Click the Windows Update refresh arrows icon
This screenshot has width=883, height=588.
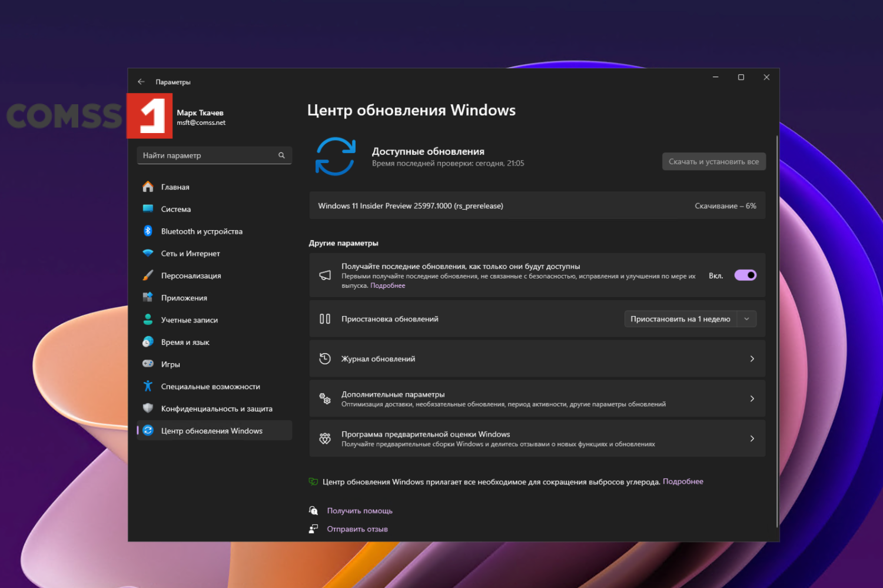coord(336,157)
